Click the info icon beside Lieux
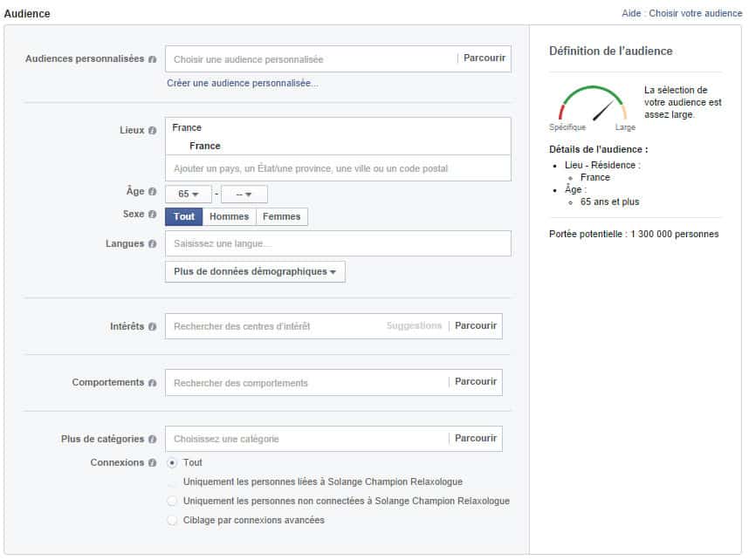The image size is (749, 560). [153, 130]
